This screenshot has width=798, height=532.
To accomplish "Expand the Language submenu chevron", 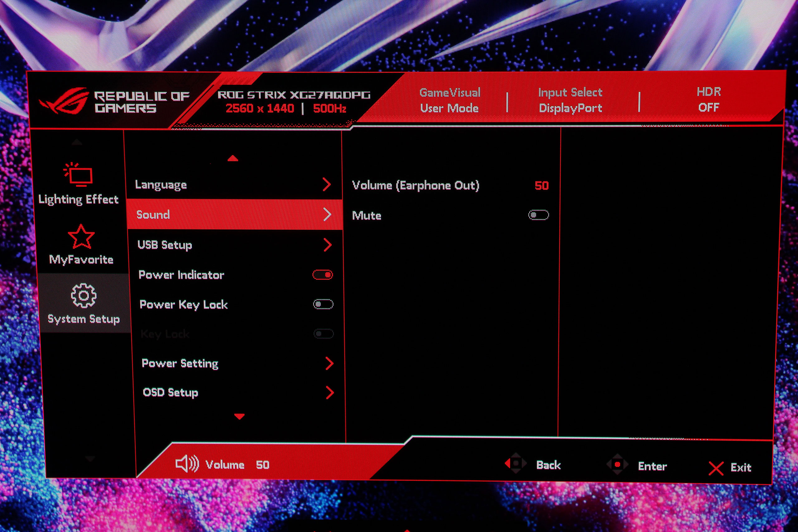I will (326, 185).
